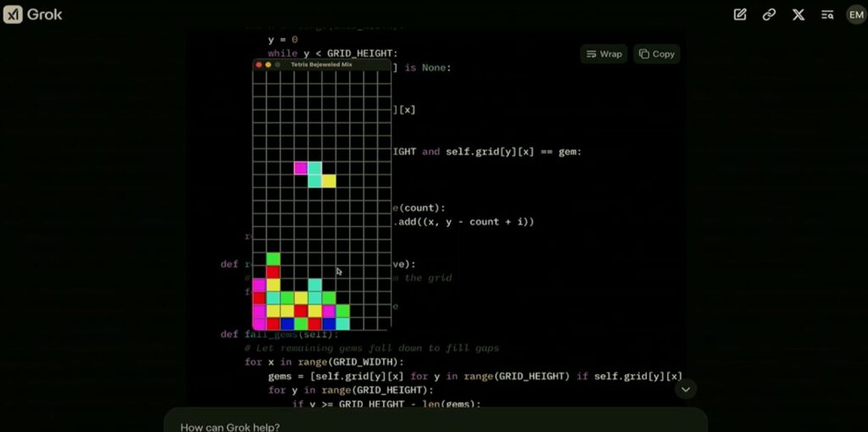Viewport: 868px width, 432px height.
Task: Click the Grok logo
Action: click(x=33, y=14)
